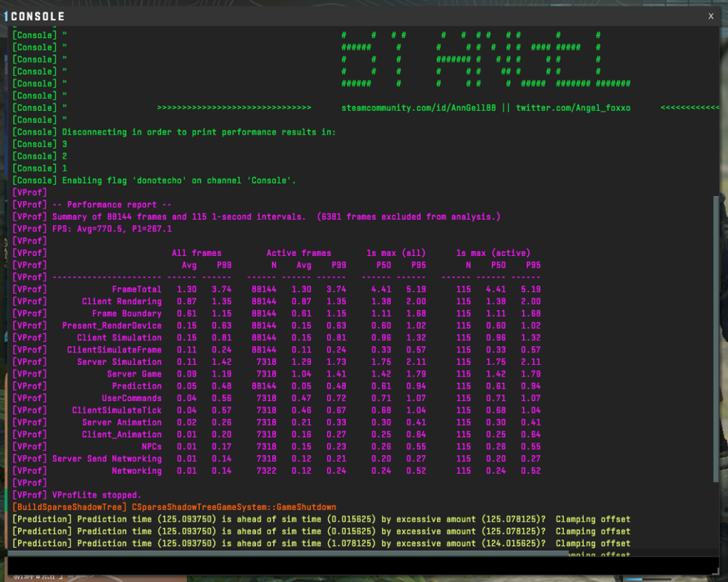Click the '1s max (active)' column header

tap(492, 253)
